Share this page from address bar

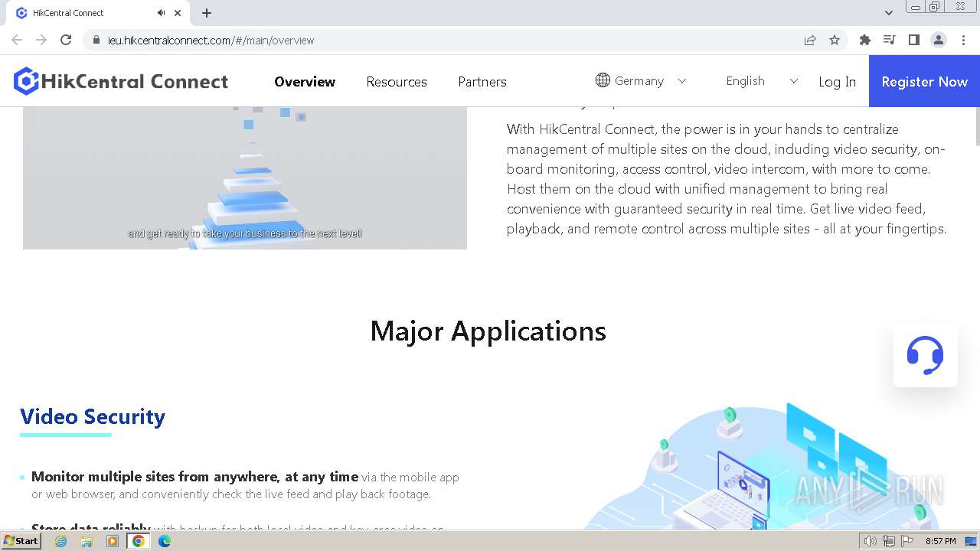(810, 40)
